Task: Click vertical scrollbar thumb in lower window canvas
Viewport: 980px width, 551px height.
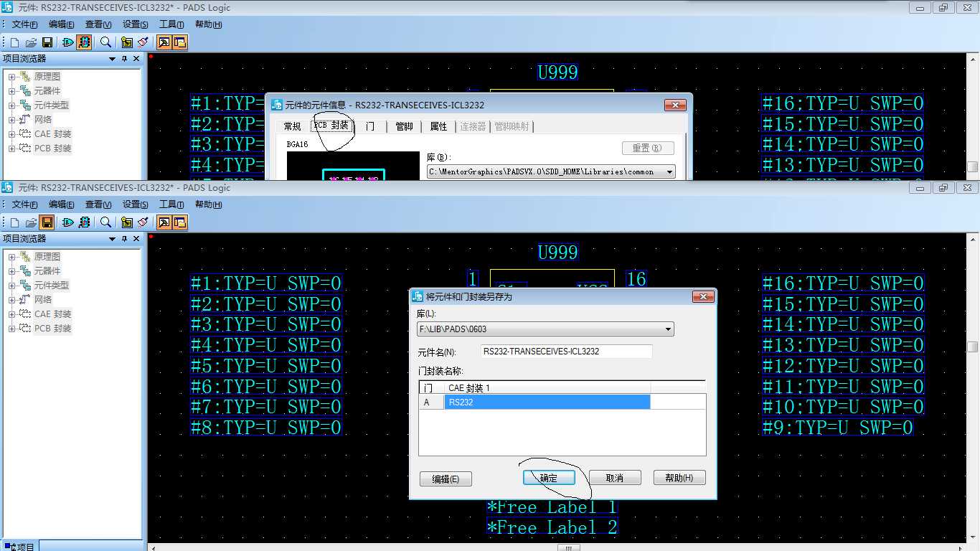Action: click(x=973, y=347)
